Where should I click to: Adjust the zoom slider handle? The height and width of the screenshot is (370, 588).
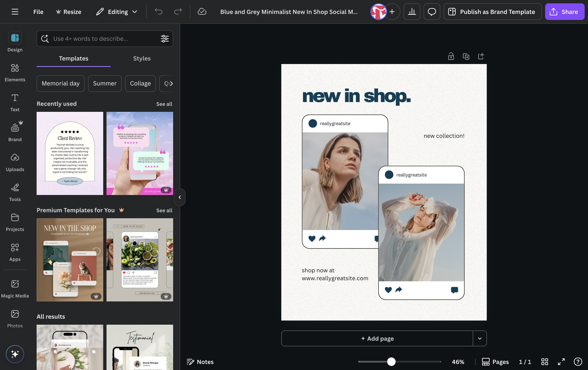(391, 361)
